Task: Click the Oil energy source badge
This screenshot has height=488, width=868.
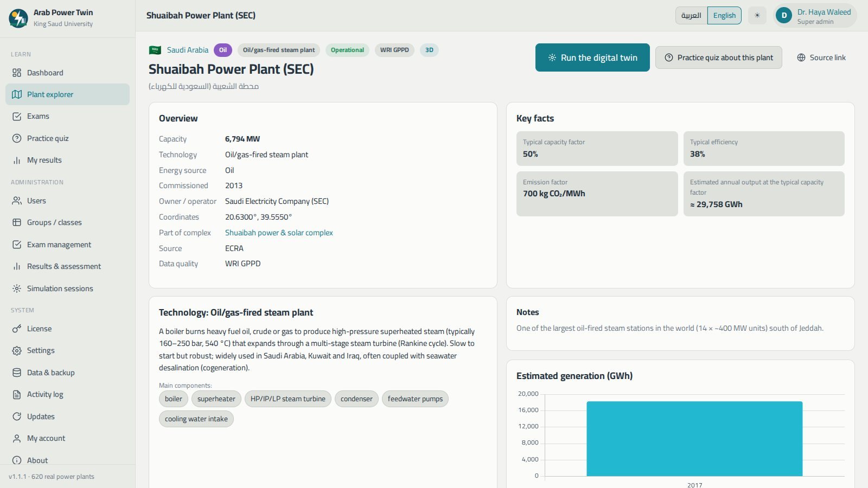Action: point(223,50)
